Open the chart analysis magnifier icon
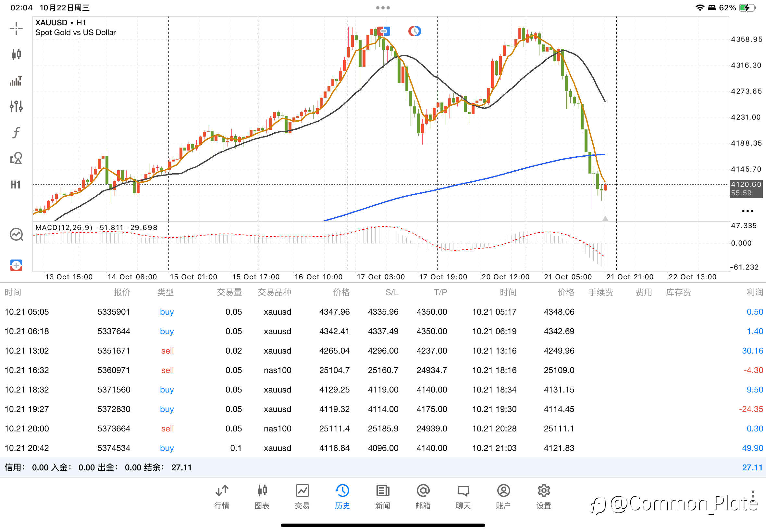The width and height of the screenshot is (766, 532). point(16,235)
